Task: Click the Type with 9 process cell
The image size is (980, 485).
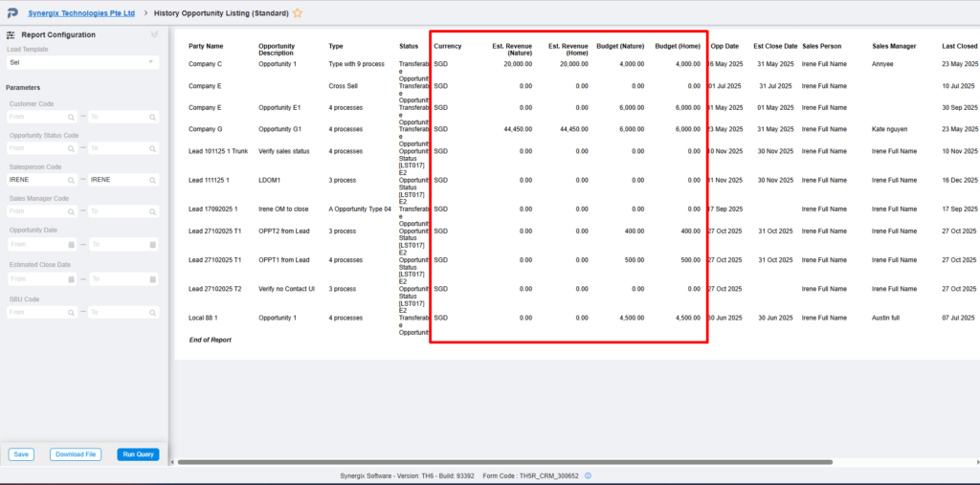Action: tap(357, 64)
